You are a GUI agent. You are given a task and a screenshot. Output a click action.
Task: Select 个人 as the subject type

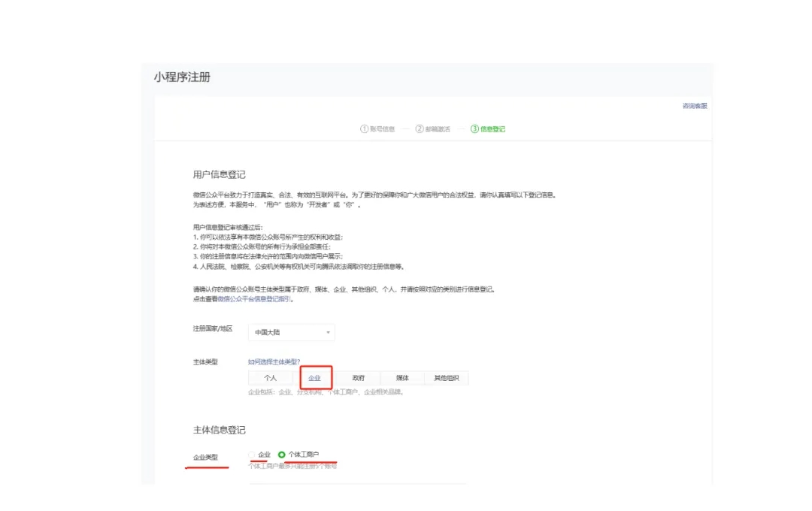[271, 378]
